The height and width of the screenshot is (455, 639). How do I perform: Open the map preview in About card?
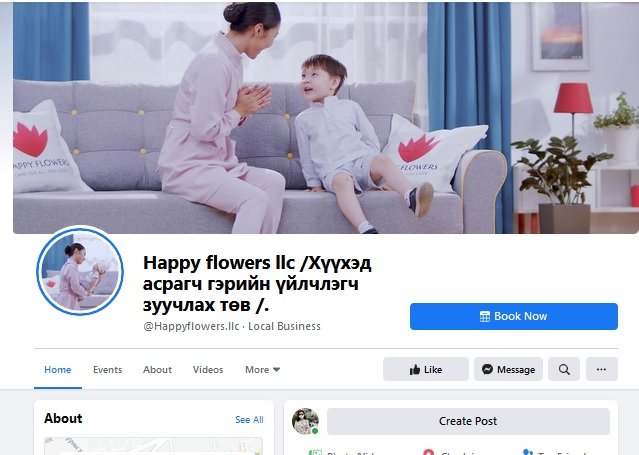[153, 446]
